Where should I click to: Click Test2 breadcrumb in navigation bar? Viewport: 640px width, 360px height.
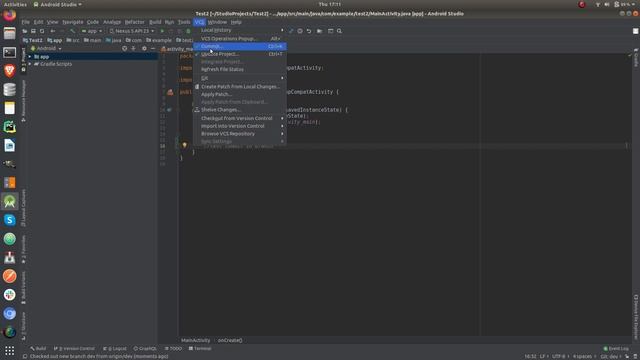pyautogui.click(x=33, y=40)
